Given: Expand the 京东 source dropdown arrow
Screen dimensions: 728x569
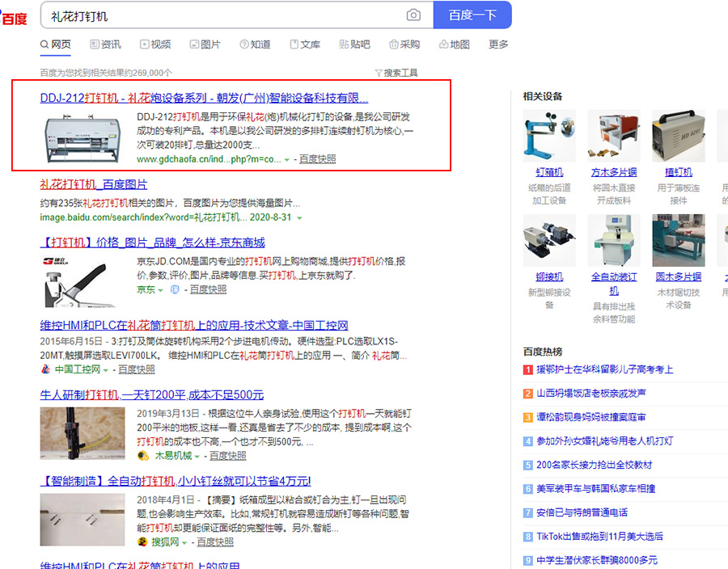Looking at the screenshot, I should [161, 290].
